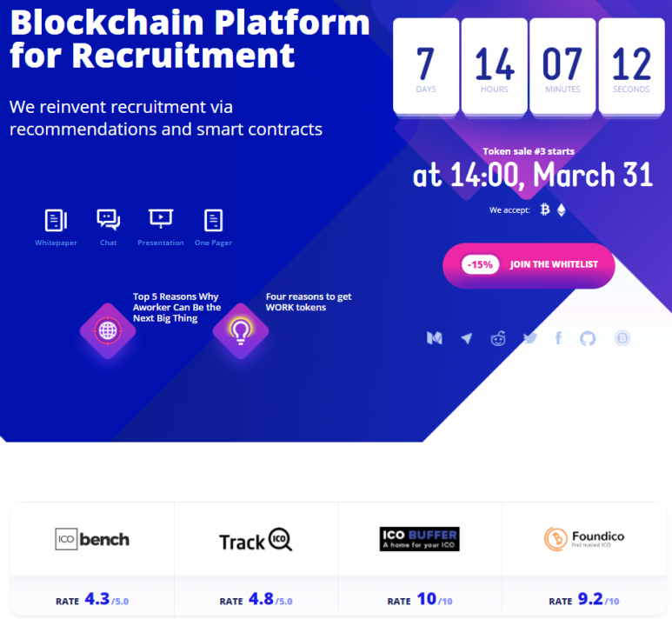Click the light bulb diamond icon
This screenshot has height=619, width=672.
click(x=241, y=331)
